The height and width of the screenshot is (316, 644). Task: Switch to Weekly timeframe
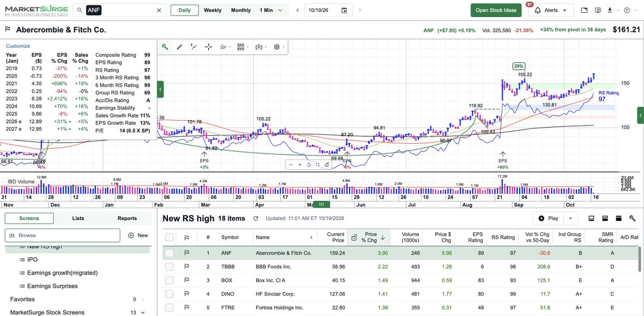click(213, 10)
